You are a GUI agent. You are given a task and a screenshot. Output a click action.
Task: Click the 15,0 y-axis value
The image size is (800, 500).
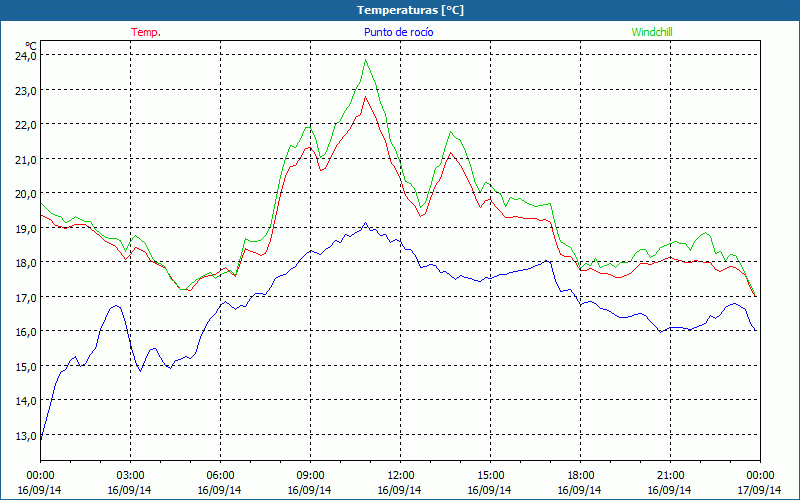click(26, 366)
